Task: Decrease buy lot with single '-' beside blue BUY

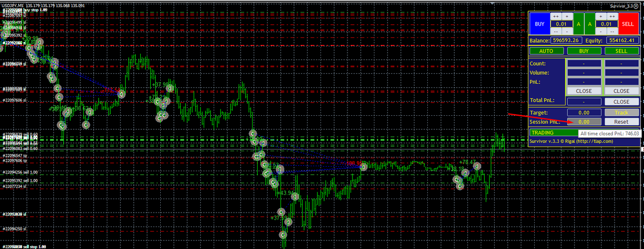Action: click(567, 31)
